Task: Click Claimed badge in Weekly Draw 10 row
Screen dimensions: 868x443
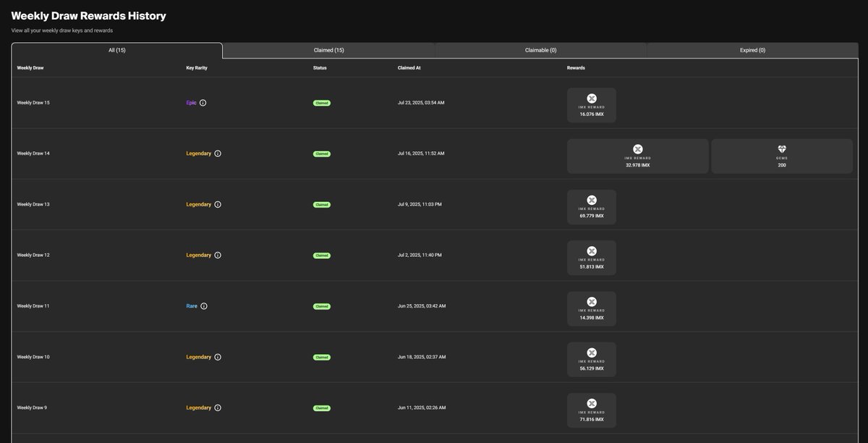Action: pyautogui.click(x=322, y=357)
